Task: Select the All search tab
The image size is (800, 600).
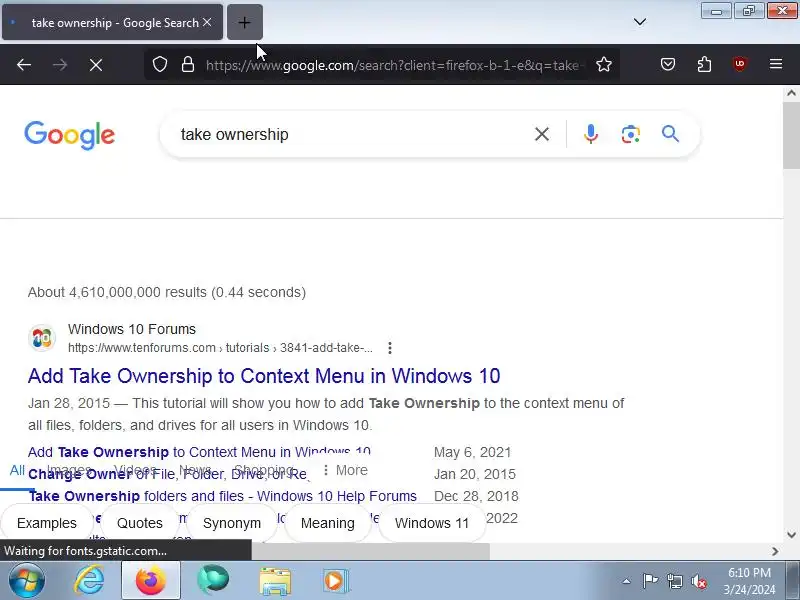Action: pos(17,470)
